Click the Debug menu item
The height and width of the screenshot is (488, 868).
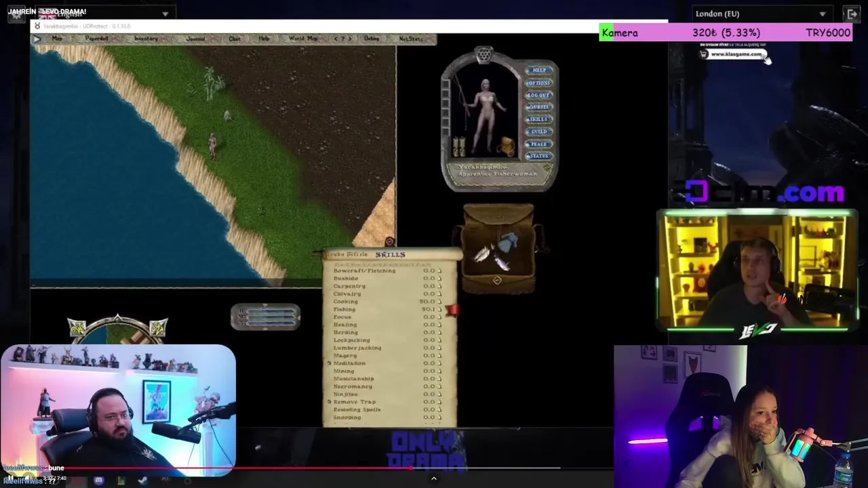[x=372, y=39]
